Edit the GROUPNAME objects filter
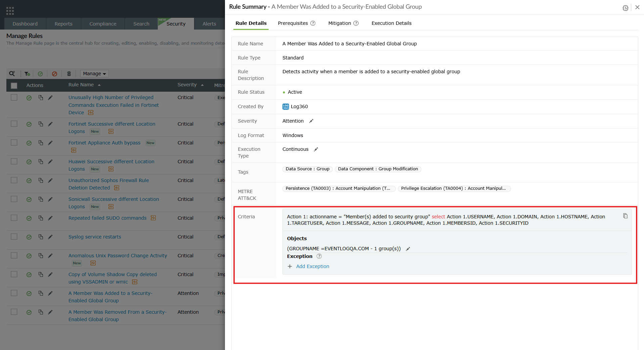 pyautogui.click(x=408, y=249)
